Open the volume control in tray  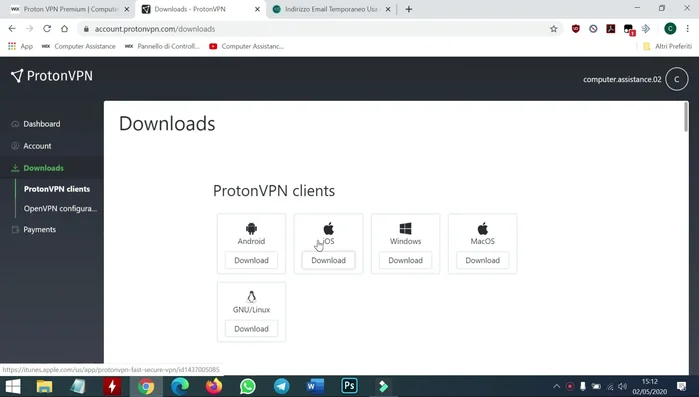[x=623, y=386]
